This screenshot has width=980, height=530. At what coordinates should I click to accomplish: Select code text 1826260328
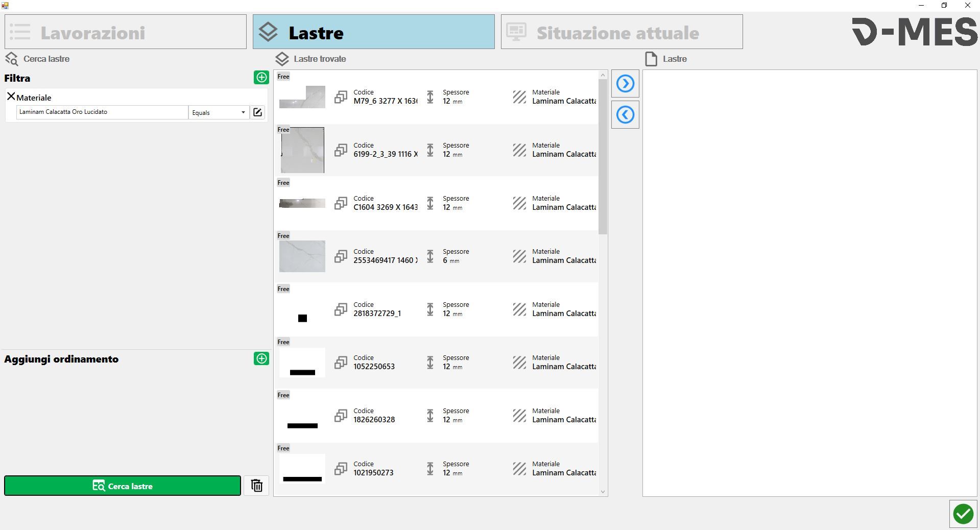coord(374,420)
